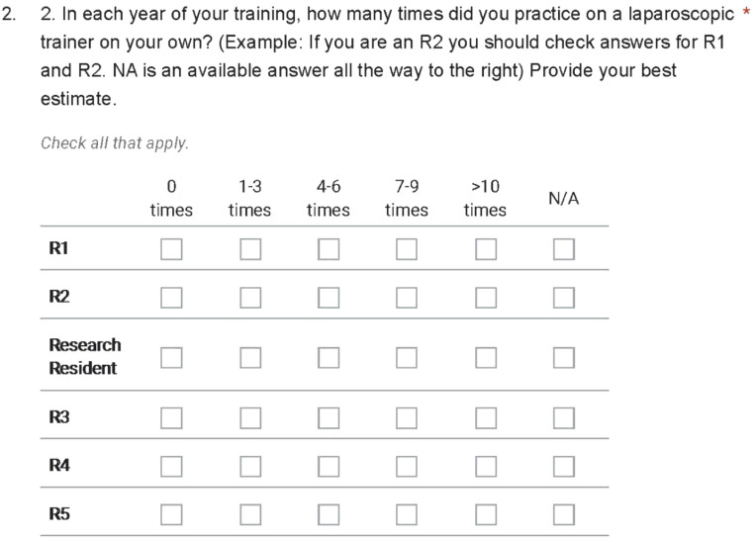Mark Research Resident N/A checkbox
This screenshot has width=756, height=540.
point(564,357)
